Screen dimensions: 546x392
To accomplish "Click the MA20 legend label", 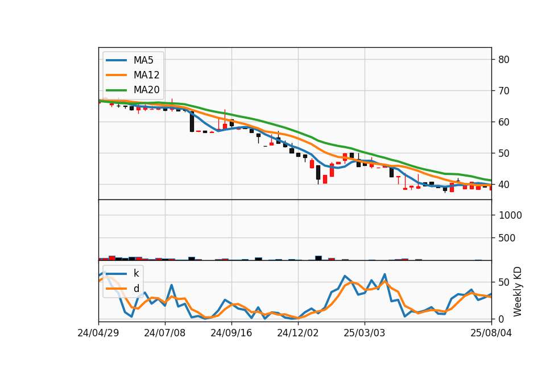I will pos(146,90).
